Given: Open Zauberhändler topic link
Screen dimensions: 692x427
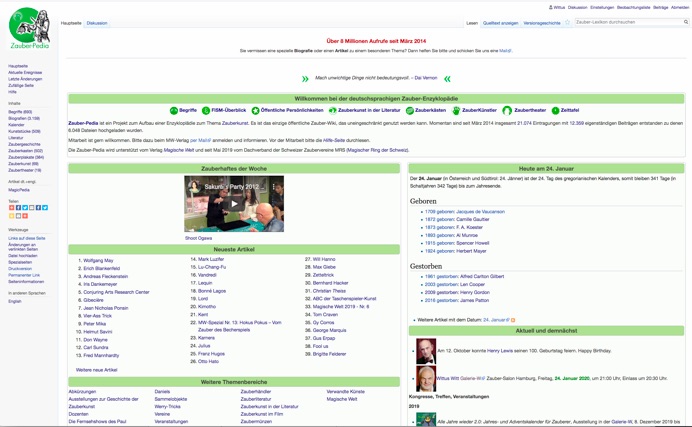Looking at the screenshot, I should tap(256, 391).
